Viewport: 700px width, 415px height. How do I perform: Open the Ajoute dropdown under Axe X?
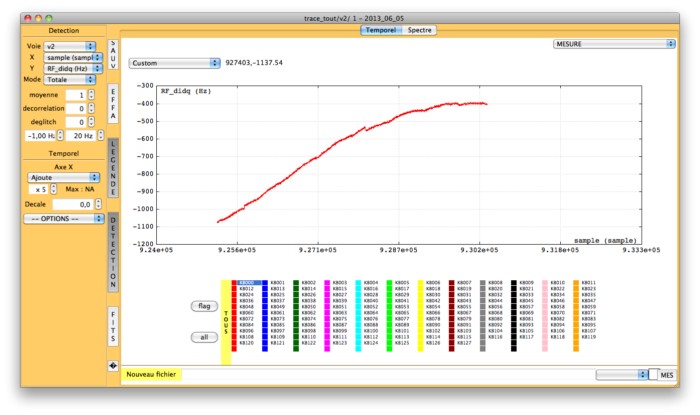click(x=63, y=177)
